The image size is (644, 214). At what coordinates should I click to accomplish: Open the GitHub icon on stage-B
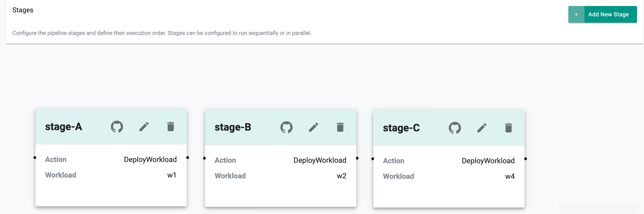coord(286,127)
